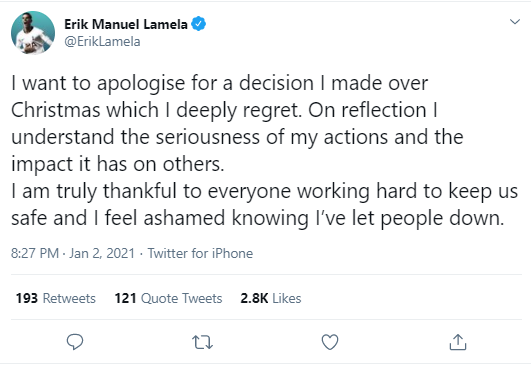
Task: Open the Twitter for iPhone source link
Action: (x=200, y=253)
